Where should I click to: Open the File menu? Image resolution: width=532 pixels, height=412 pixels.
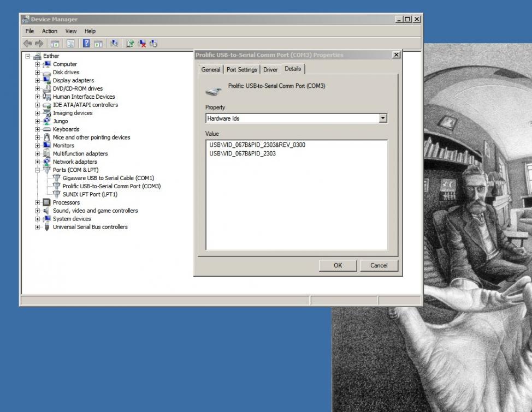(29, 31)
